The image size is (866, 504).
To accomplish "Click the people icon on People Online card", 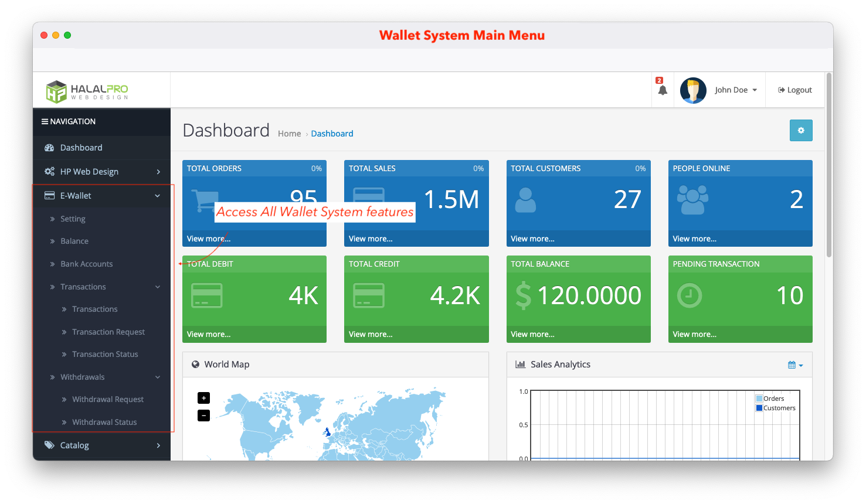I will pyautogui.click(x=692, y=199).
